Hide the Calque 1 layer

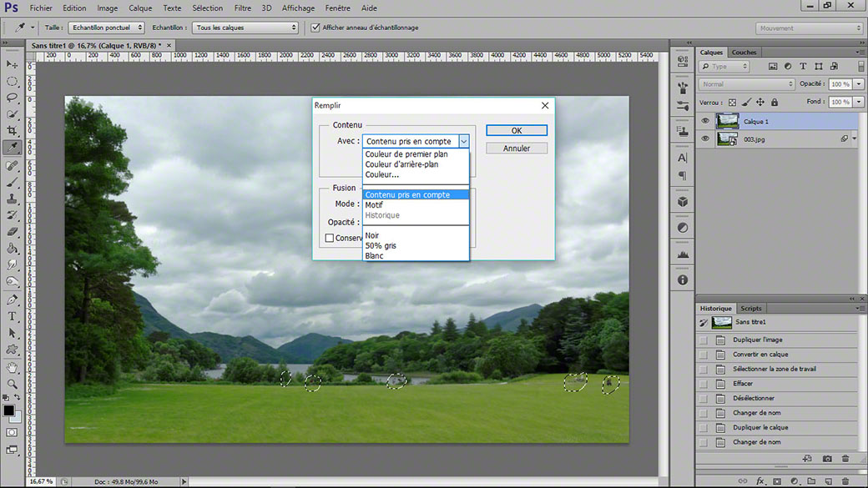pos(704,121)
